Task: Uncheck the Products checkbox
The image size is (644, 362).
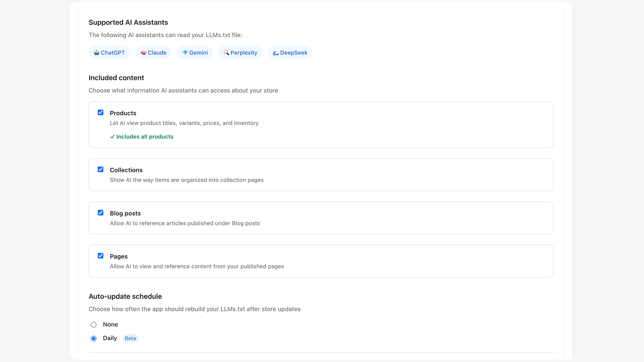Action: 101,112
